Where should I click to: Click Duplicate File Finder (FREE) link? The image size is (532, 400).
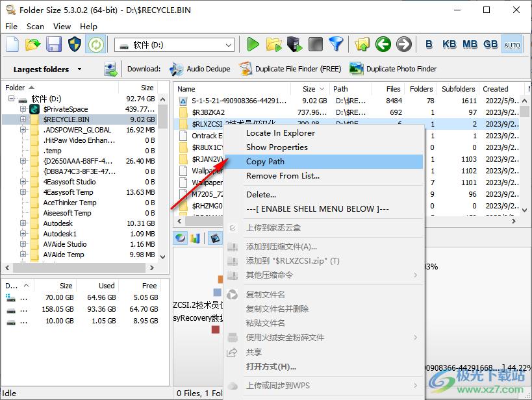tap(289, 69)
